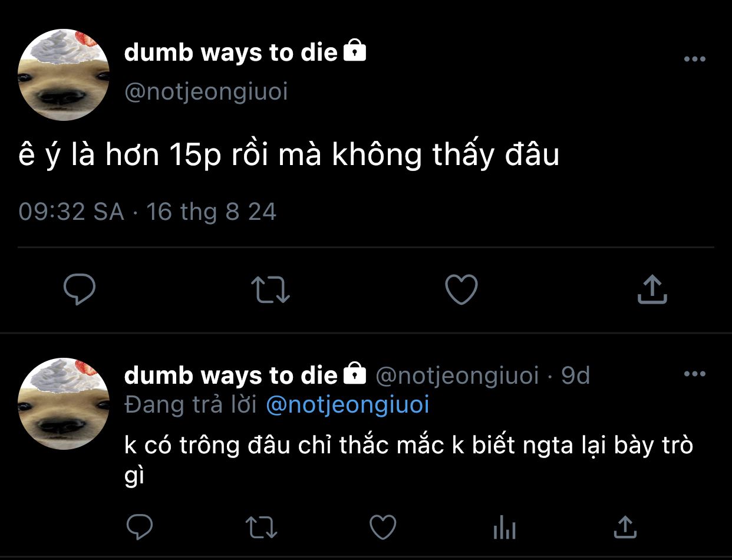This screenshot has height=560, width=732.
Task: Open the reply author's dog avatar
Action: pyautogui.click(x=64, y=404)
